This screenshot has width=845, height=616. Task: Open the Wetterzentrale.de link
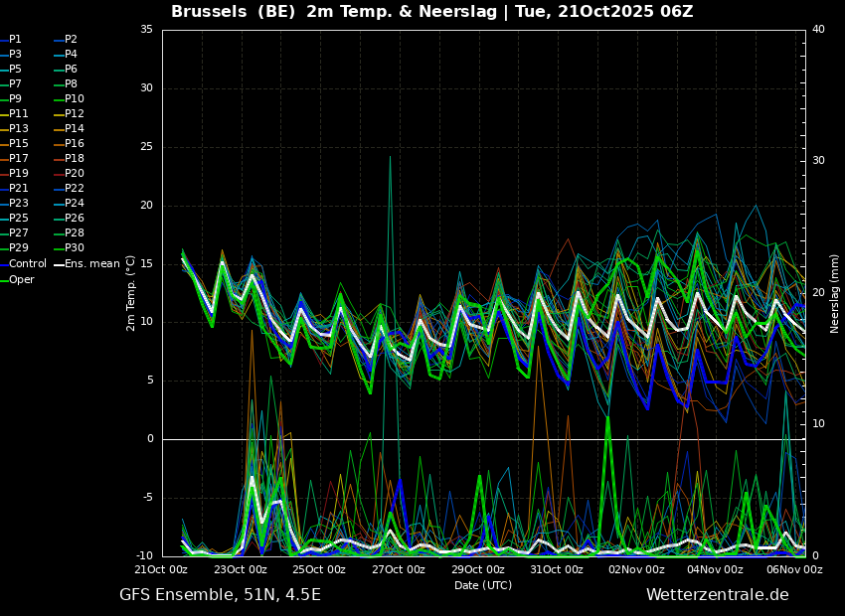coord(717,595)
